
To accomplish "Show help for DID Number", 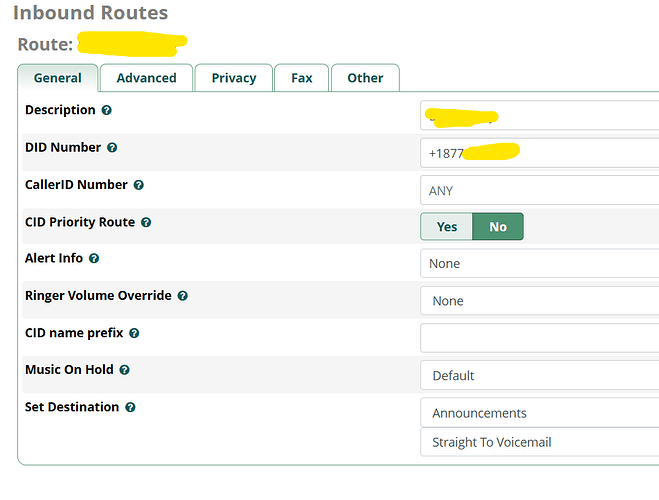I will click(112, 147).
